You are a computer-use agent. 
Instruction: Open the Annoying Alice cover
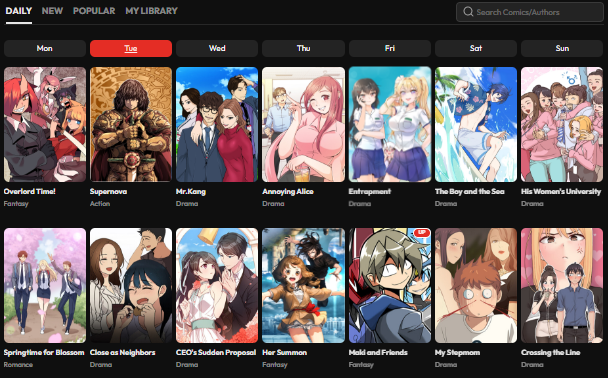(303, 124)
